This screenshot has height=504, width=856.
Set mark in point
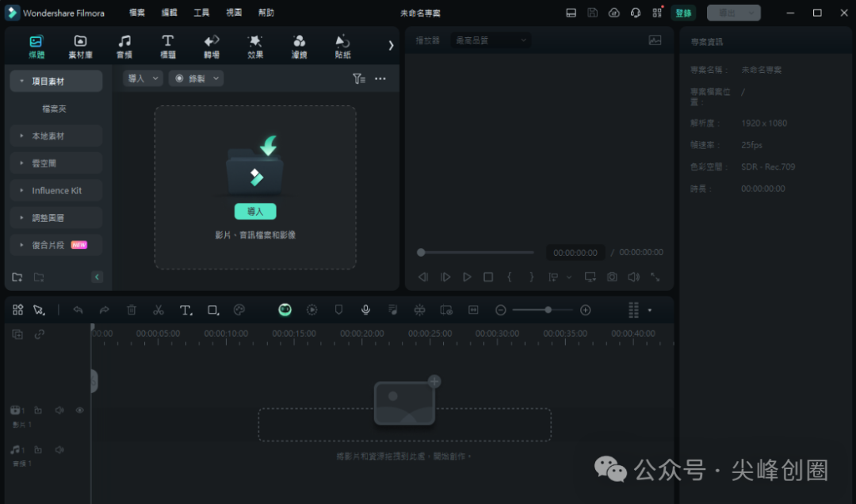(x=510, y=277)
